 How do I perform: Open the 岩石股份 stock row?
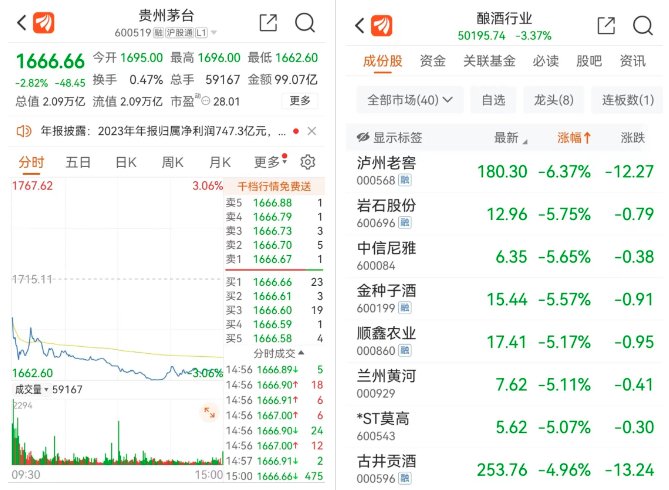pos(505,214)
